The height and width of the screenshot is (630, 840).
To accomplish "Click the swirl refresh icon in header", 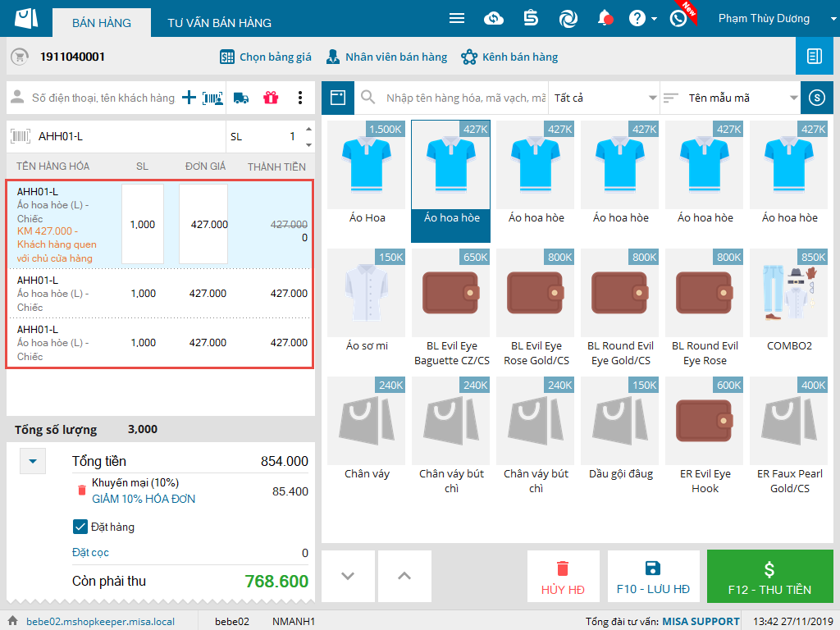I will pyautogui.click(x=568, y=19).
